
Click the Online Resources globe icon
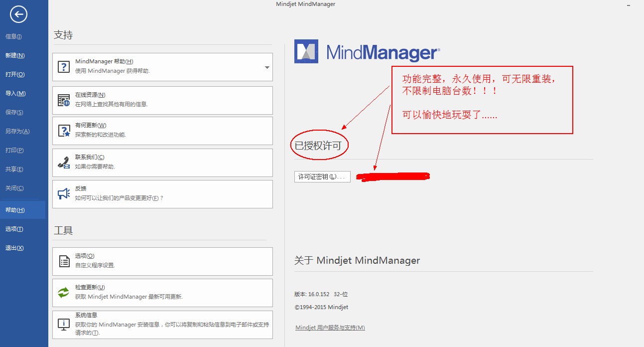(64, 100)
